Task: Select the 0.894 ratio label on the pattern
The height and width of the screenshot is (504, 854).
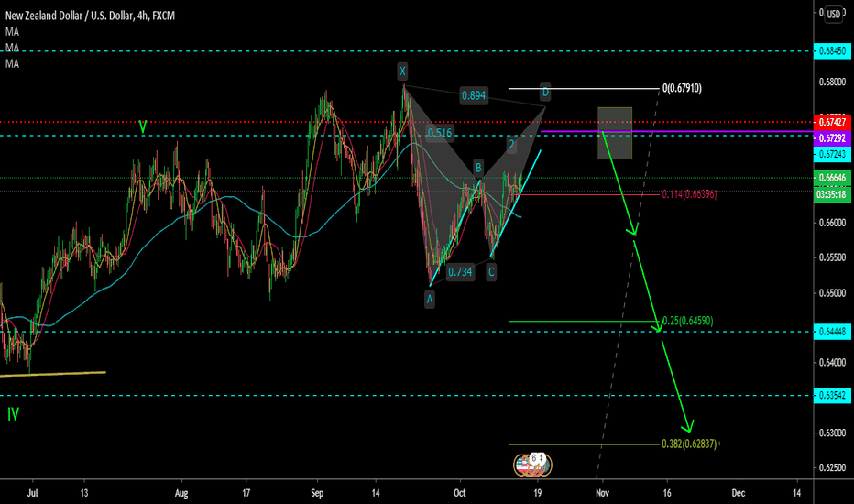Action: pos(474,96)
